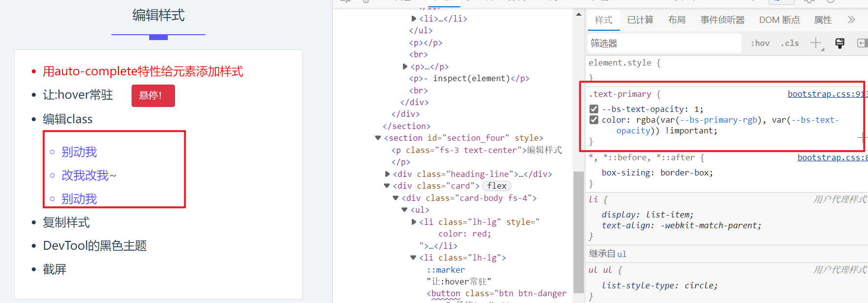Collapse the card-body fs-4 div
Screen dimensions: 868x303
(396, 198)
